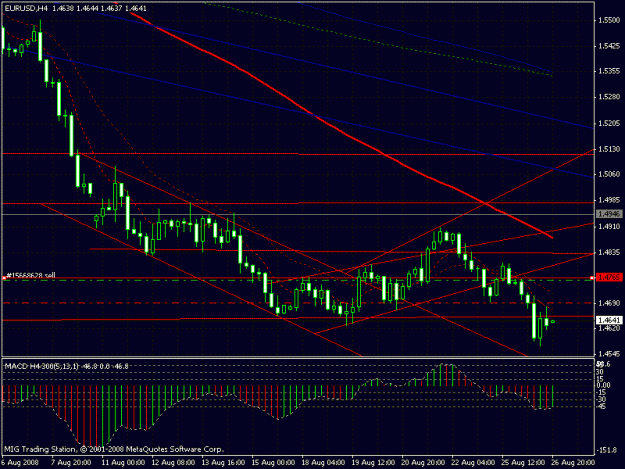Click the grey 1.4946 price level tag

[x=609, y=214]
